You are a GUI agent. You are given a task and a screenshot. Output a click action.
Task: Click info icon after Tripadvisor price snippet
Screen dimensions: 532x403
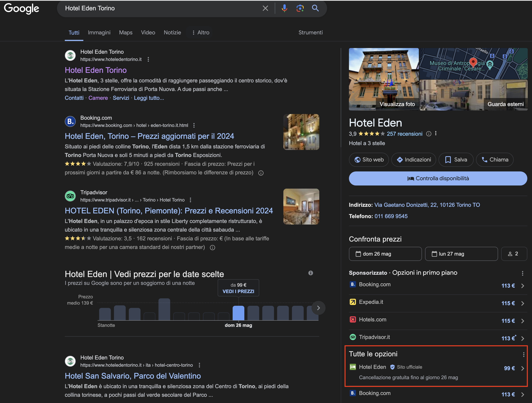pyautogui.click(x=212, y=248)
